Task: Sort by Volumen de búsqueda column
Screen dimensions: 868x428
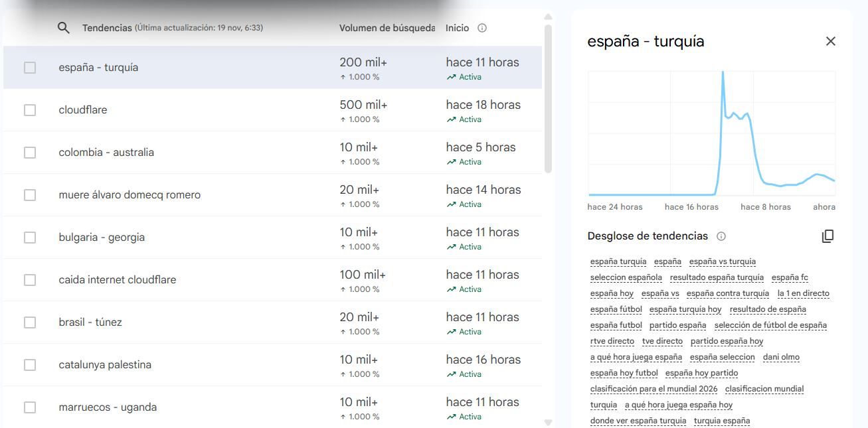Action: coord(387,28)
